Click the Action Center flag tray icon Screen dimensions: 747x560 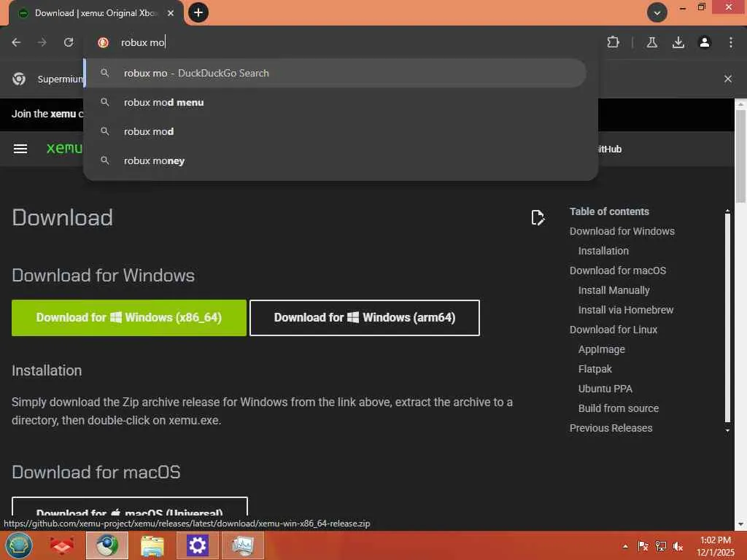coord(643,546)
